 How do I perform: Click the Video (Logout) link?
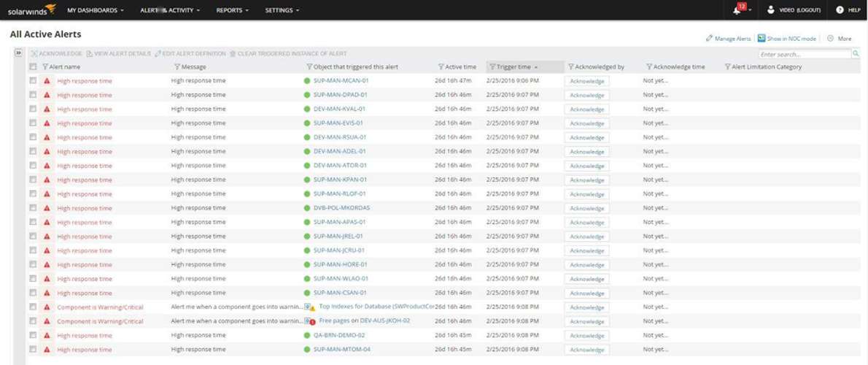pyautogui.click(x=800, y=10)
